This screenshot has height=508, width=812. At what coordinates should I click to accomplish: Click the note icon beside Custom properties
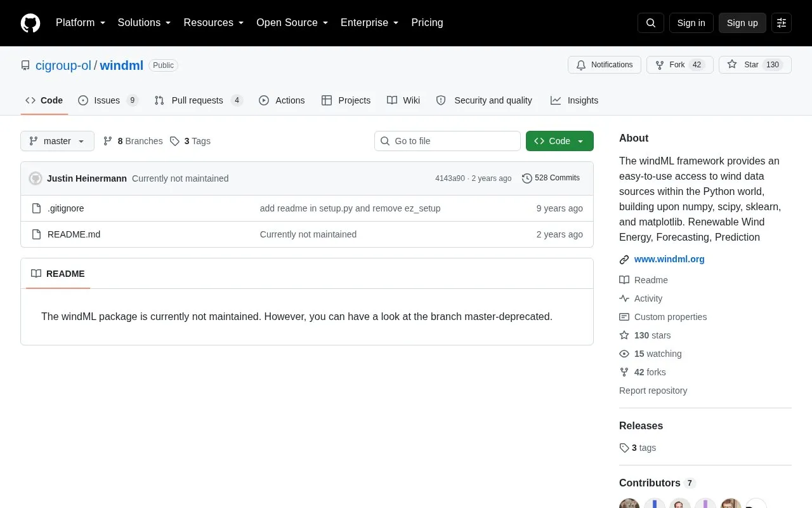coord(624,317)
